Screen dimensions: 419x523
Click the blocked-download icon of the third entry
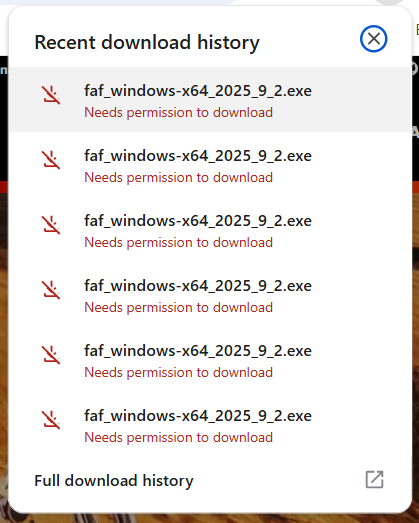51,225
